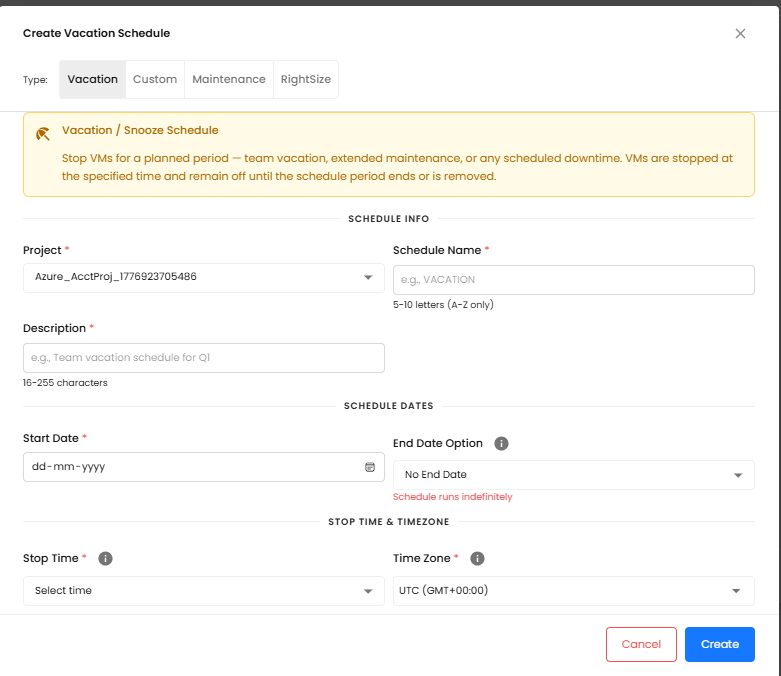Click the Schedule Name input field
781x676 pixels.
tap(574, 279)
